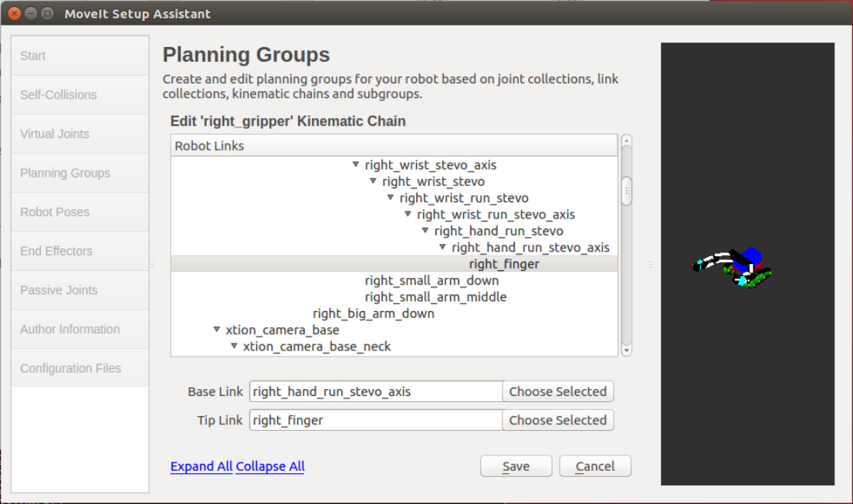Select the right_hand_run_stevo link

click(499, 231)
